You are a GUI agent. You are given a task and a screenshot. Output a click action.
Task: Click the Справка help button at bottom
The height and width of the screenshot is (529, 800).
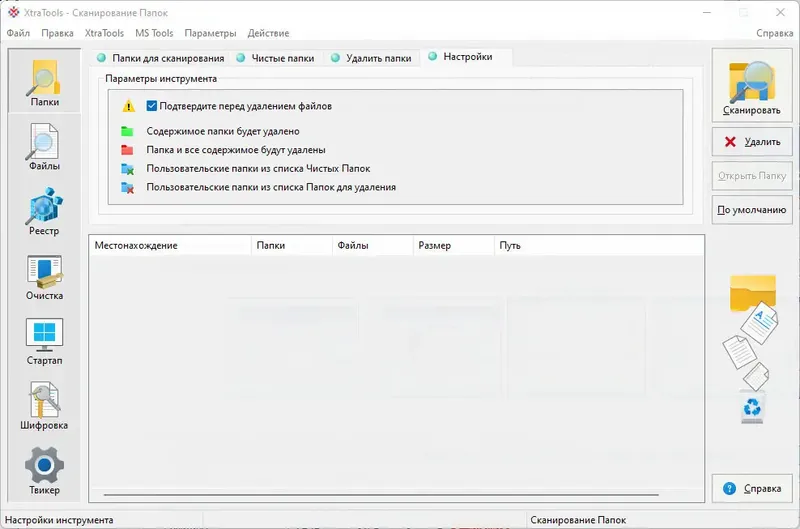(752, 488)
